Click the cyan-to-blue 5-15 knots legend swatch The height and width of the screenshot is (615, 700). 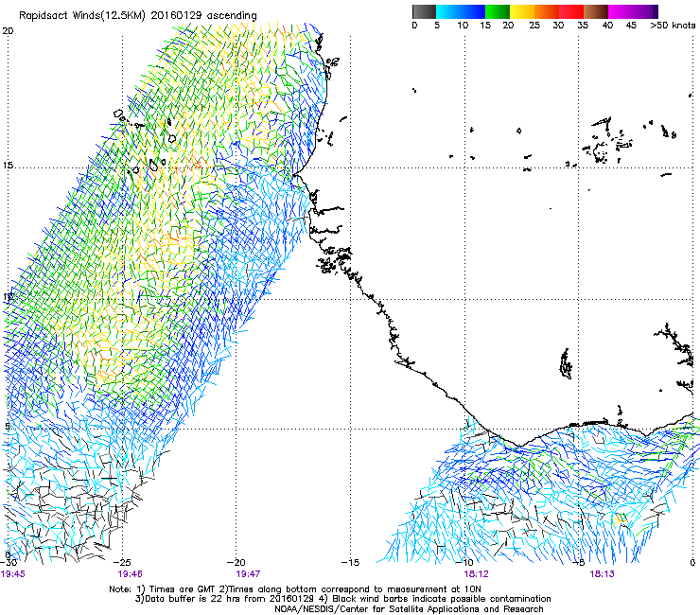click(x=461, y=11)
